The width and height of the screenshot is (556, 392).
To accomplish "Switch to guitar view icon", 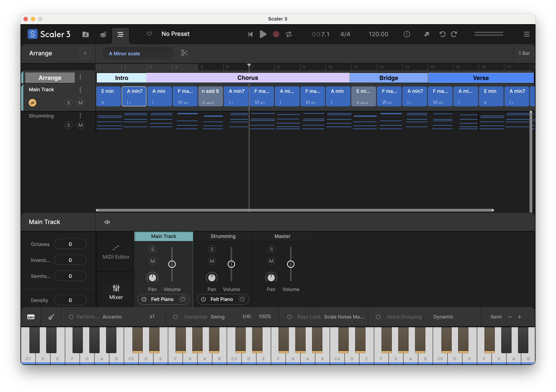I will [x=51, y=317].
